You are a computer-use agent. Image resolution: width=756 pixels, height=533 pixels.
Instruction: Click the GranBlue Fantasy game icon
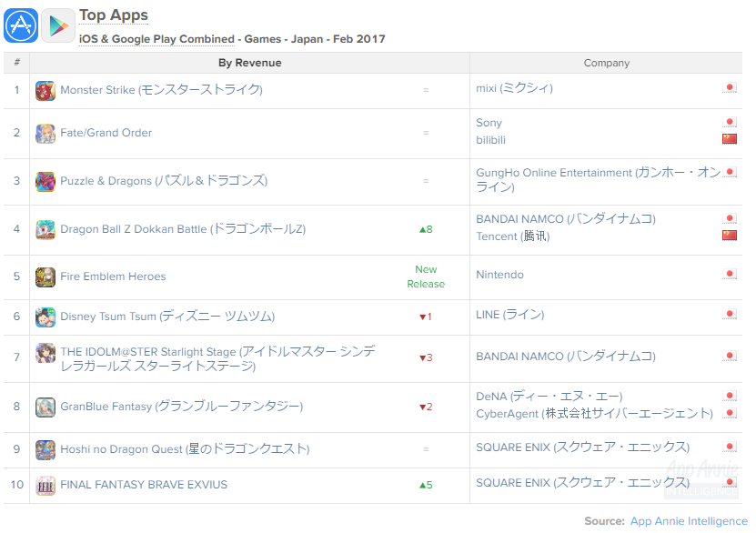point(45,407)
